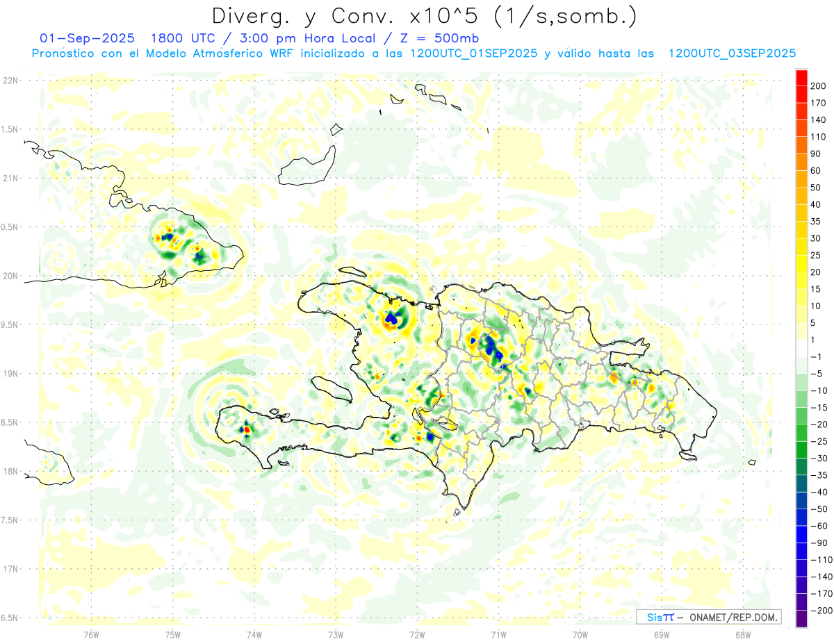Click the '19N' latitude label
The width and height of the screenshot is (834, 644).
click(x=10, y=373)
